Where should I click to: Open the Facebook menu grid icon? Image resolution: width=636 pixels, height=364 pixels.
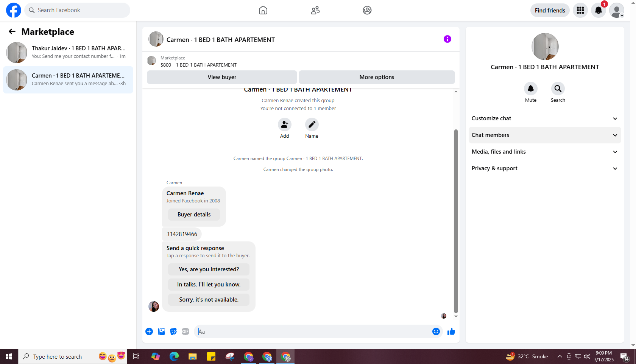tap(580, 10)
